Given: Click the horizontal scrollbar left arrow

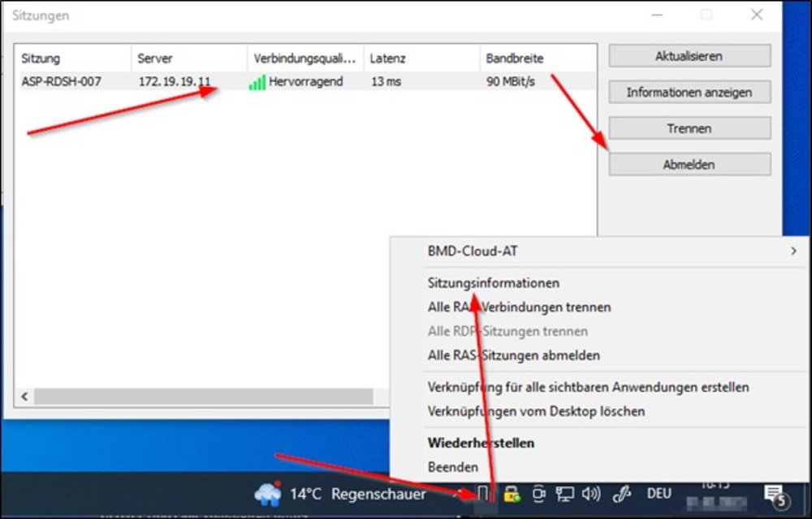Looking at the screenshot, I should [x=25, y=396].
